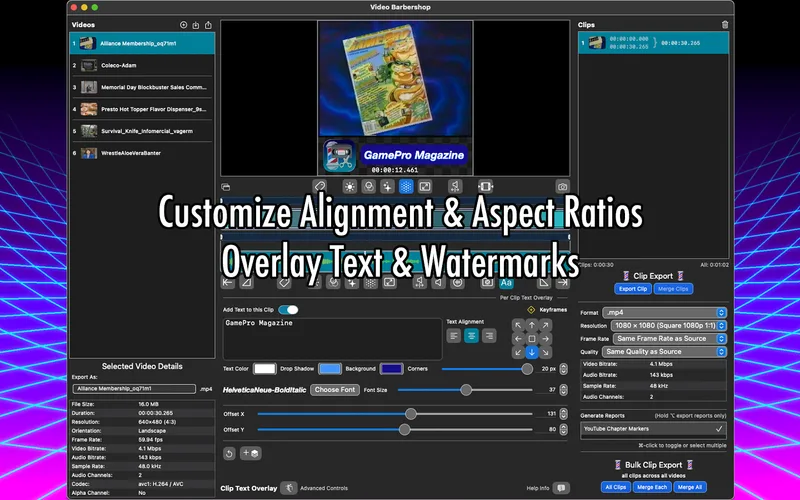
Task: Click the dot-grid icon in the clip toolbar
Action: coord(371,282)
